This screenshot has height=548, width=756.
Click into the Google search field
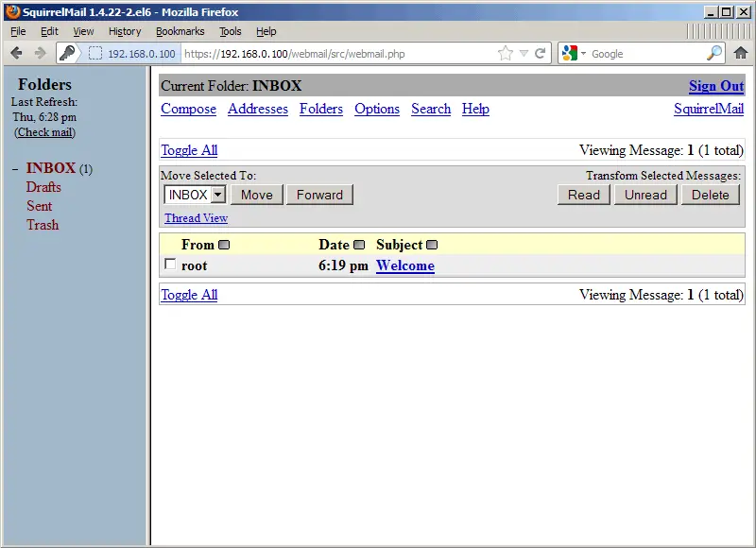coord(645,54)
